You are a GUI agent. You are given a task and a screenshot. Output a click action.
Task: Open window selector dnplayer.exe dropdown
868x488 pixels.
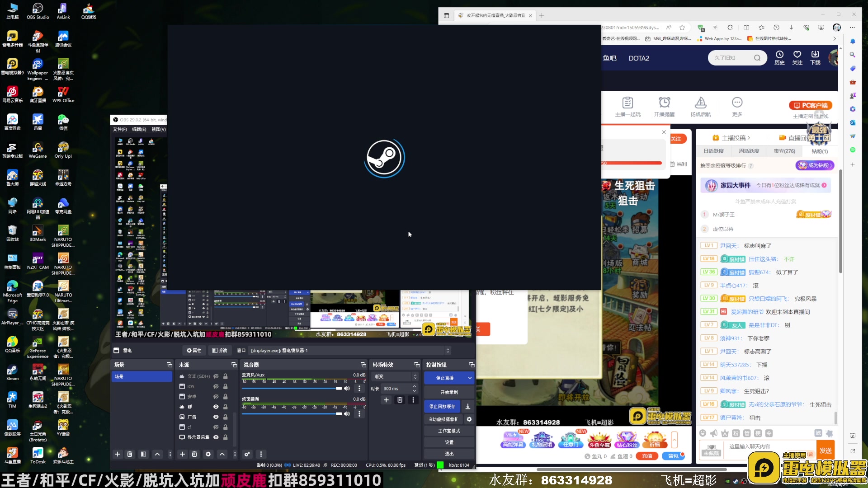[350, 351]
